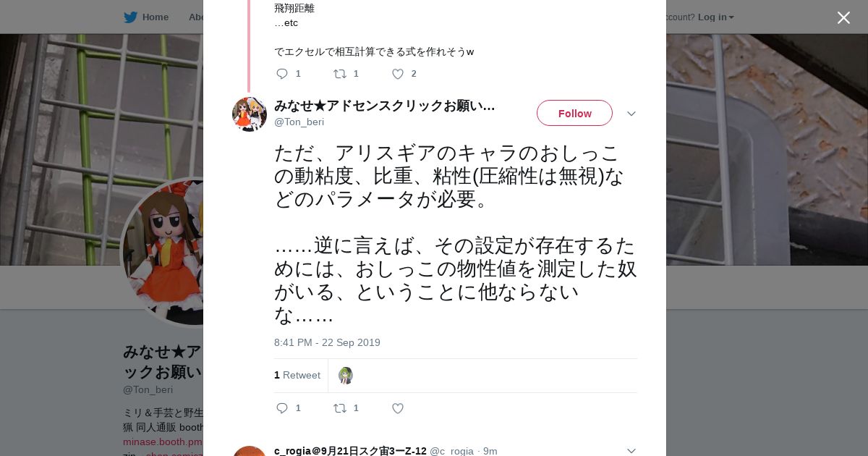Open the tweet author's avatar picture
Screen dimensions: 868x456
(x=250, y=114)
